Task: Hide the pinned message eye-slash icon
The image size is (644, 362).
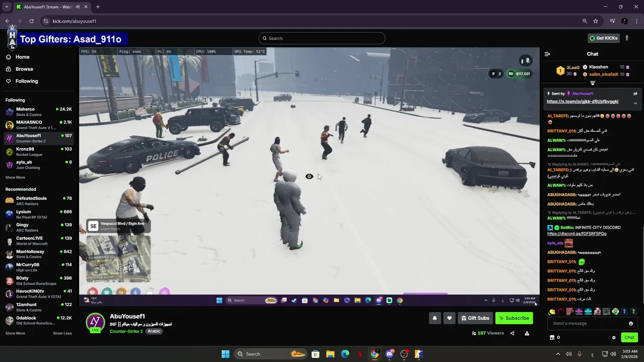Action: [635, 94]
